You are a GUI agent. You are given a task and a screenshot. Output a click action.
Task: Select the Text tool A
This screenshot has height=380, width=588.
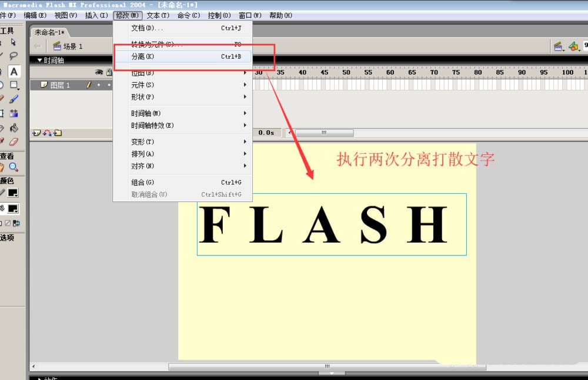(14, 71)
